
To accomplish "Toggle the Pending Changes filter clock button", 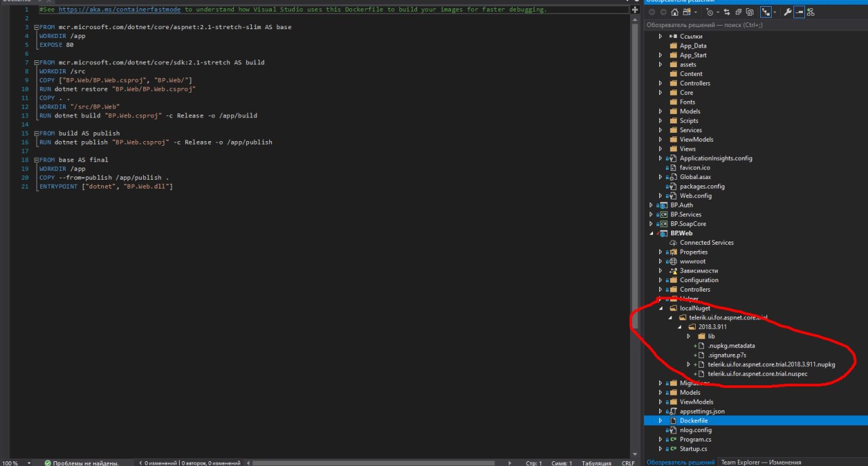I will [x=710, y=12].
